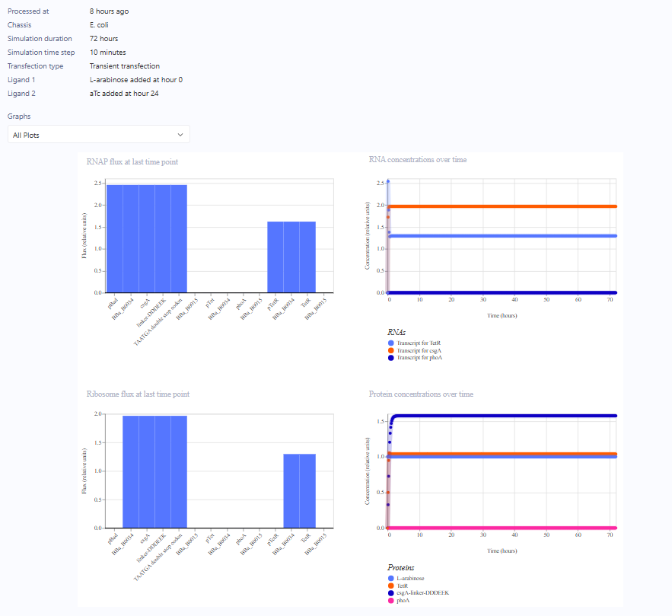Click the linker-DDDEEK bar in RNAP flux chart

point(163,239)
